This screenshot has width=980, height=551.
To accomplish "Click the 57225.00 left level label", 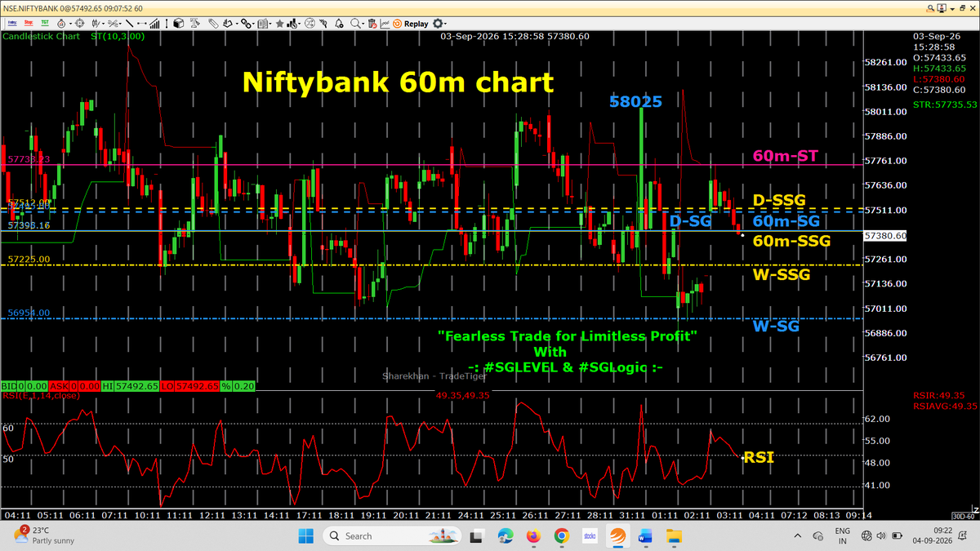I will pyautogui.click(x=29, y=259).
